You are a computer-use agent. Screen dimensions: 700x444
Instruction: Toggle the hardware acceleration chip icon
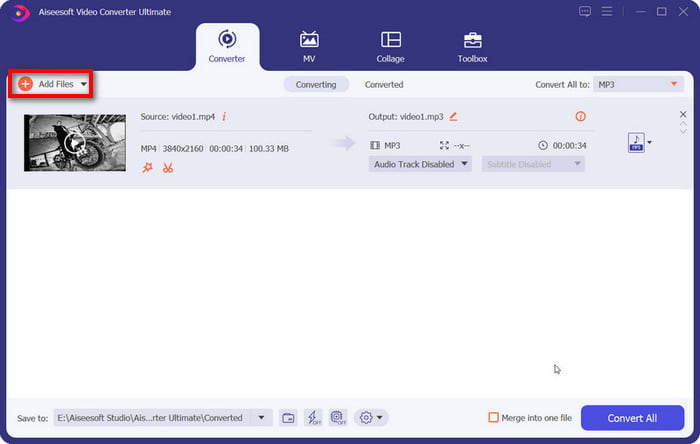[x=338, y=418]
